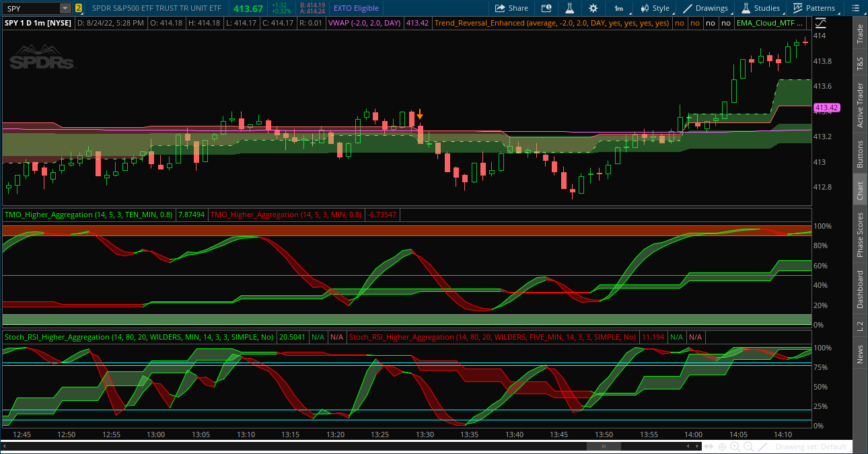Screen dimensions: 868x454
Task: Click the horizontal chart scrollbar thumb
Action: pyautogui.click(x=604, y=447)
